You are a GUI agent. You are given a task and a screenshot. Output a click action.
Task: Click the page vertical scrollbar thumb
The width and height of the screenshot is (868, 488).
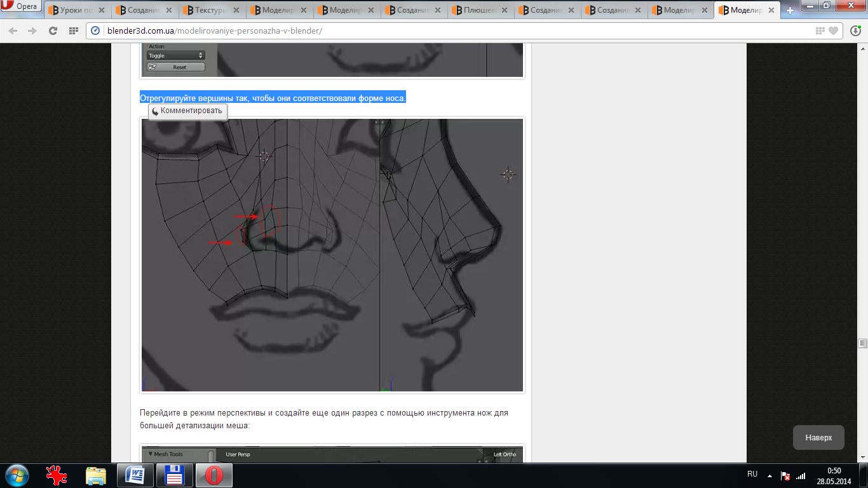862,342
